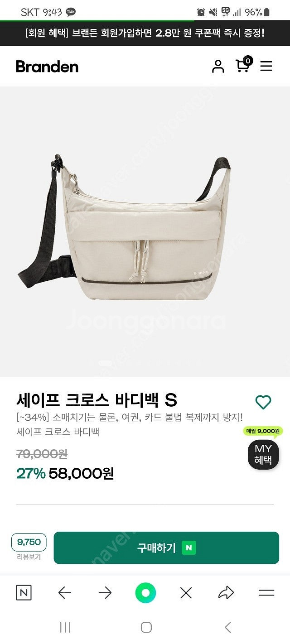Screen dimensions: 290x644
Task: Tap the Android home navigation button
Action: (x=146, y=627)
